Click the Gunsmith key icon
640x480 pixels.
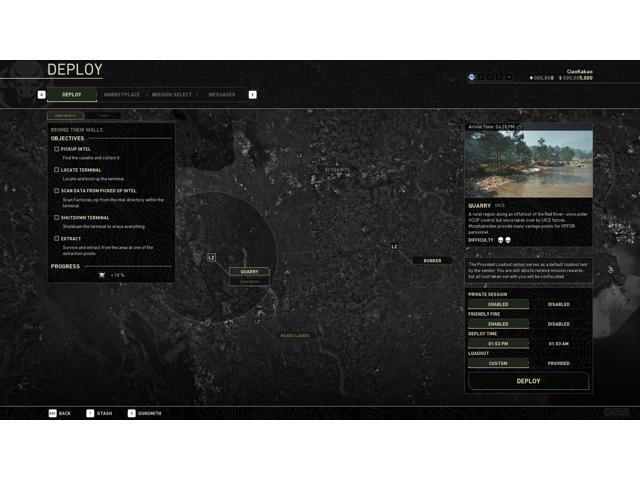[131, 413]
